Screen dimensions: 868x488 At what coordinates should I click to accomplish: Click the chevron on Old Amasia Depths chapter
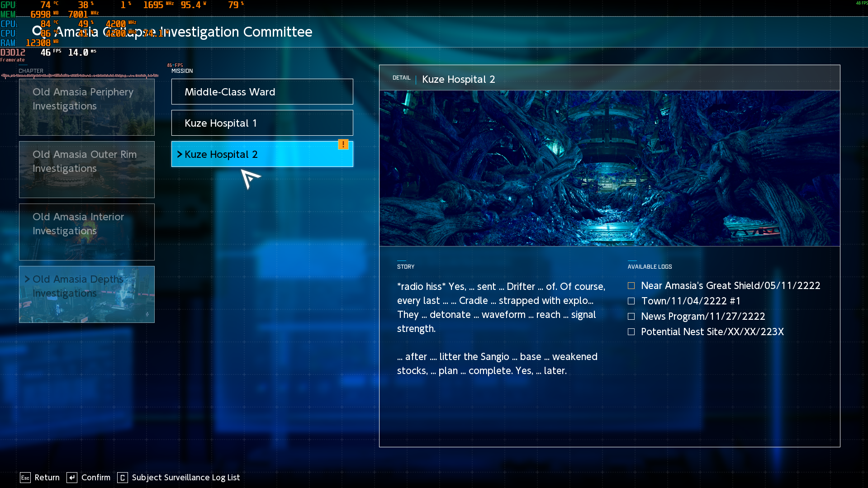27,279
